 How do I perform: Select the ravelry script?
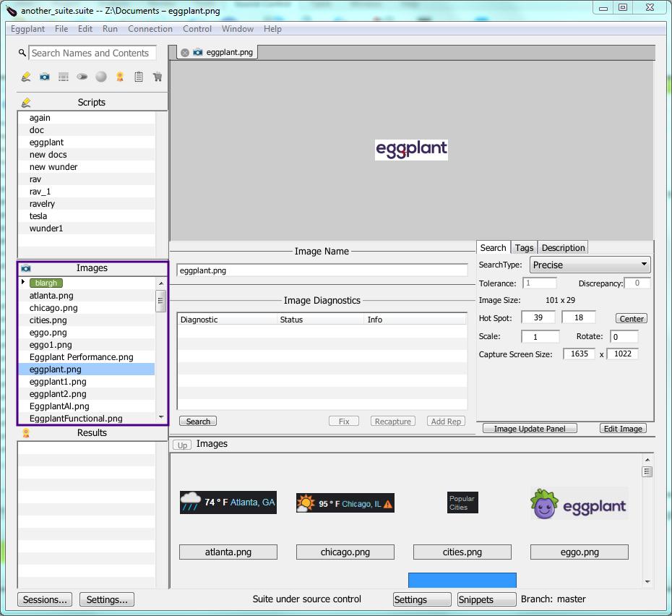86,204
